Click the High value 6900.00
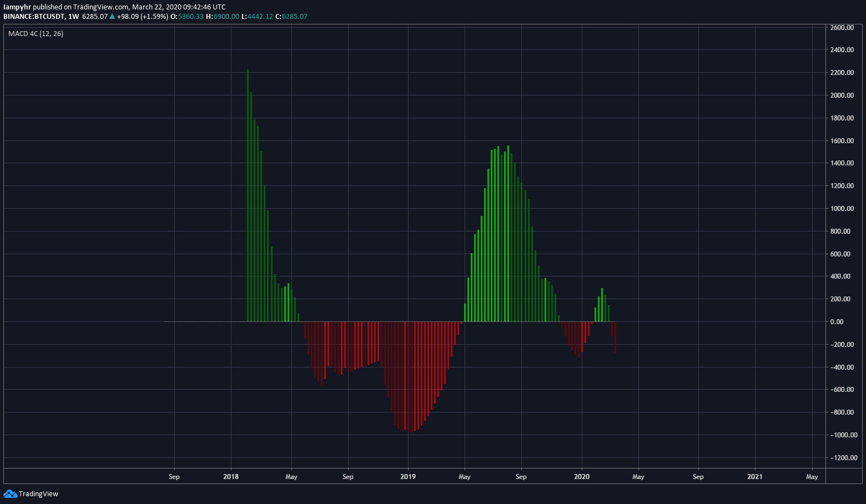Viewport: 866px width, 504px height. point(226,17)
